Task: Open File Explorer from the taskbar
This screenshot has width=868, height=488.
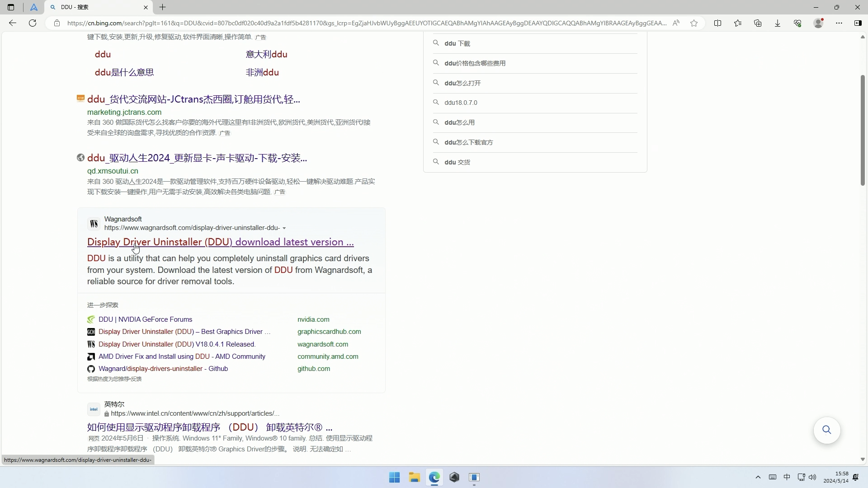Action: (415, 478)
